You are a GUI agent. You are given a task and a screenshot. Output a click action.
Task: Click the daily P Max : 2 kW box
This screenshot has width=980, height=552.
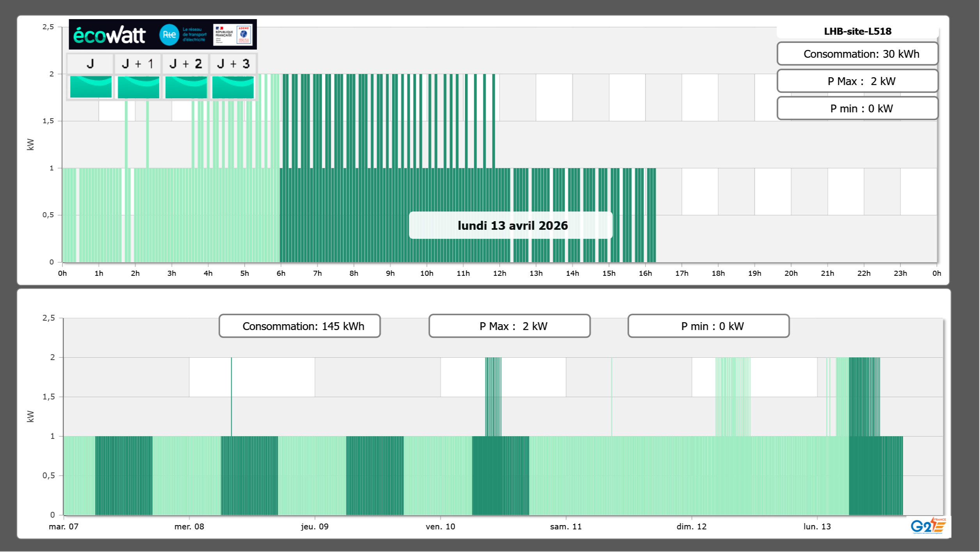point(857,81)
